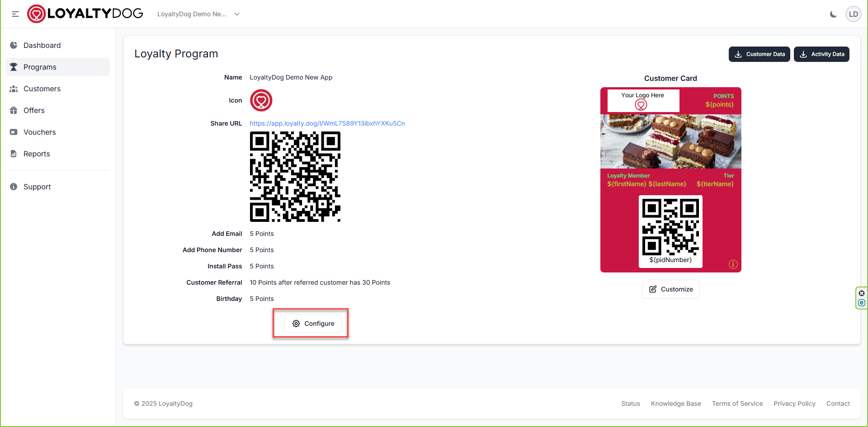The width and height of the screenshot is (868, 427).
Task: Open Support in the sidebar
Action: [x=57, y=187]
